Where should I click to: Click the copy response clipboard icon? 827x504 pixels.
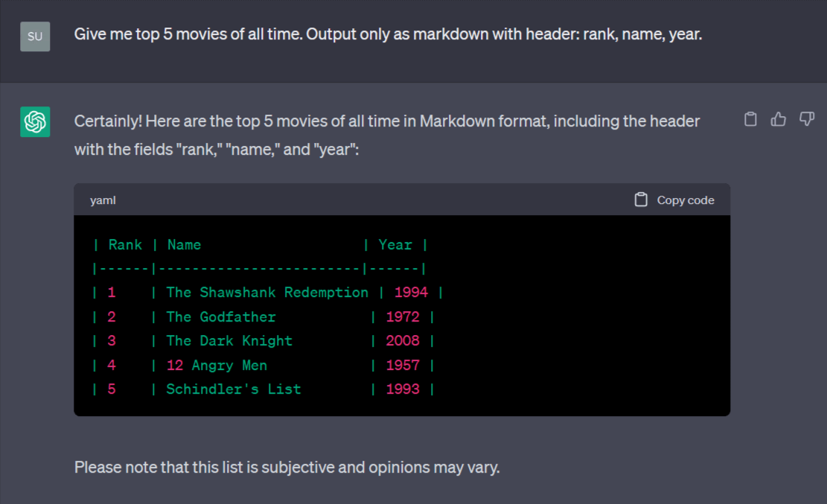click(750, 119)
